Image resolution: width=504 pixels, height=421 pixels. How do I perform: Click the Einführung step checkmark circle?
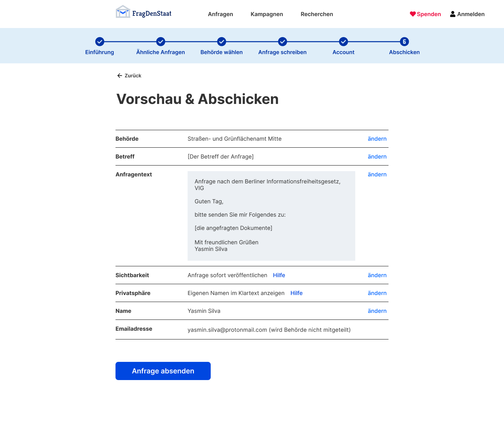[x=100, y=42]
